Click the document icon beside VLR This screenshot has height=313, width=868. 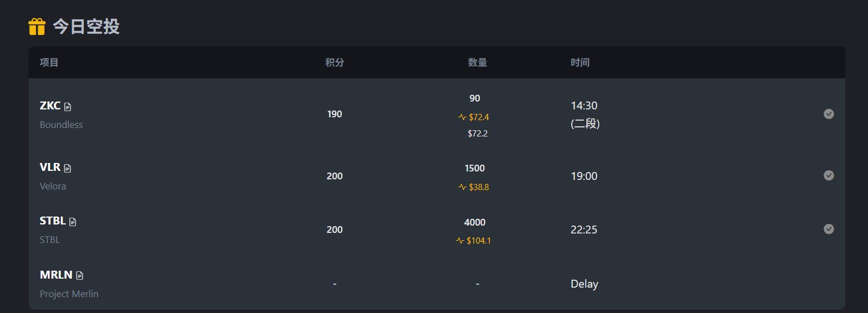click(x=68, y=168)
